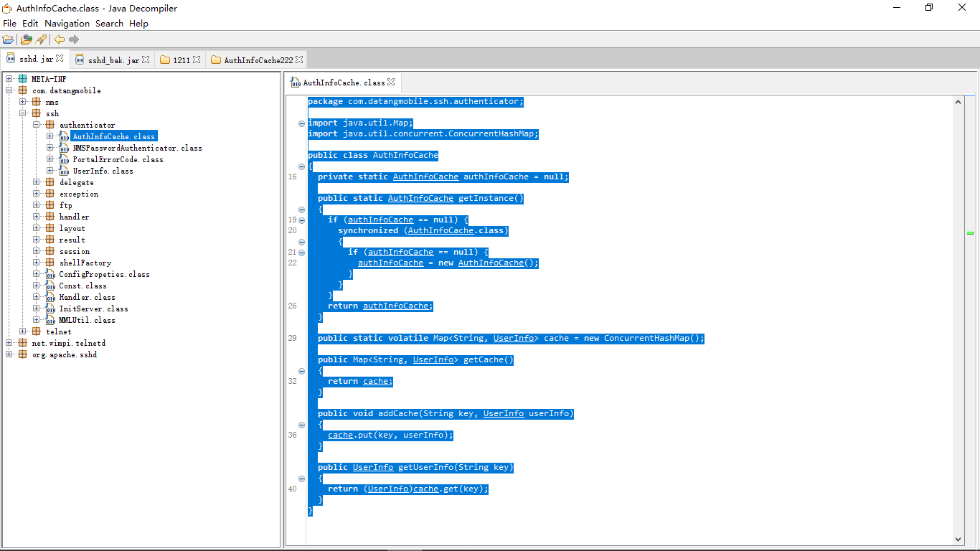Expand the session package node
The height and width of the screenshot is (551, 980).
[x=37, y=251]
